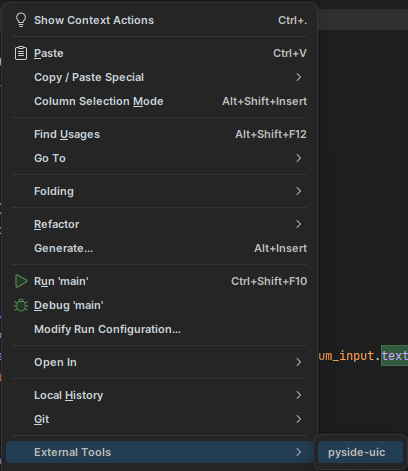Open the Local History submenu chevron
This screenshot has height=471, width=408.
tap(299, 395)
